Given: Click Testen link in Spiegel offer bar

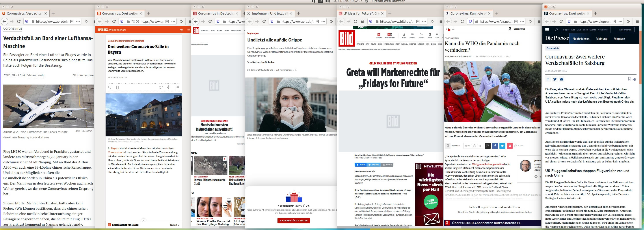Looking at the screenshot, I should 174,225.
